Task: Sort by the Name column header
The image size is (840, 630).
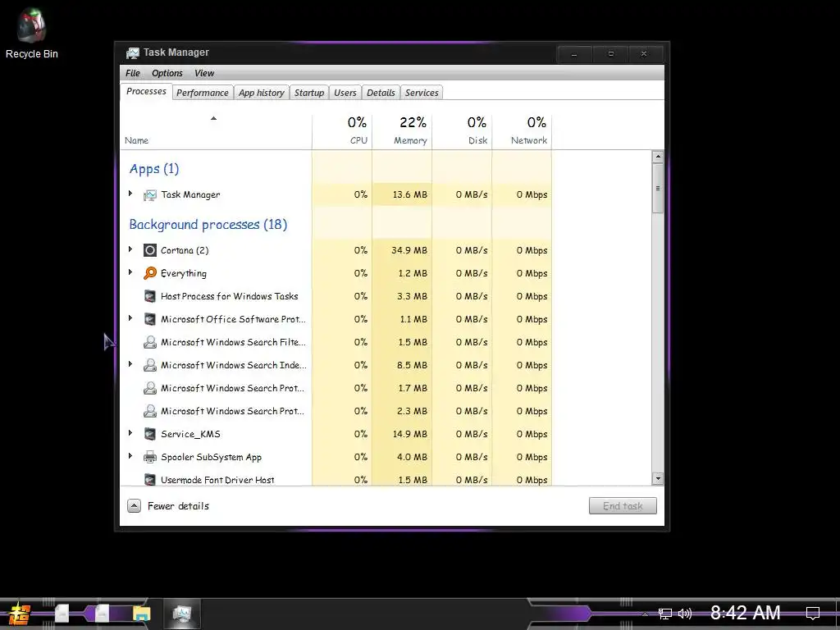Action: pyautogui.click(x=216, y=132)
